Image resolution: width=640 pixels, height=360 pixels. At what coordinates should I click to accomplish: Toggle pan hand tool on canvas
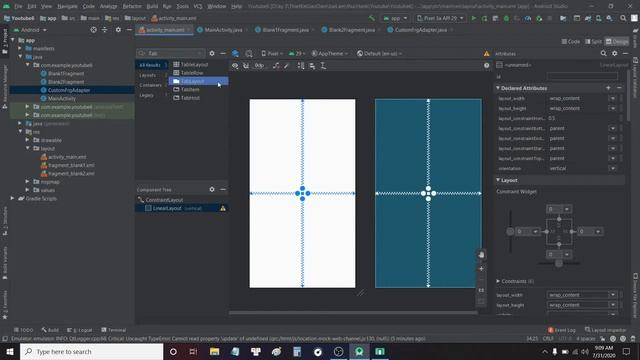(481, 255)
